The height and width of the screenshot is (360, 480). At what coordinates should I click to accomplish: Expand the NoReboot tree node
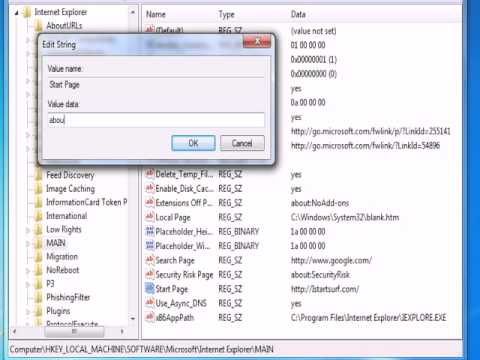pyautogui.click(x=28, y=270)
